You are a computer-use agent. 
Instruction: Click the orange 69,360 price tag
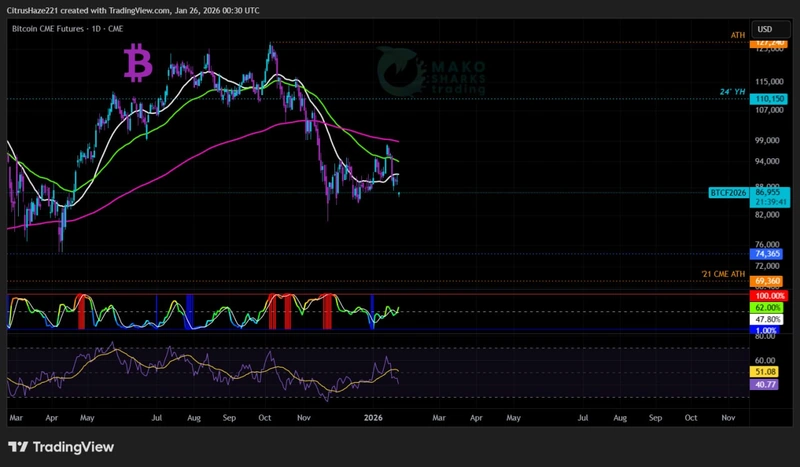(767, 284)
